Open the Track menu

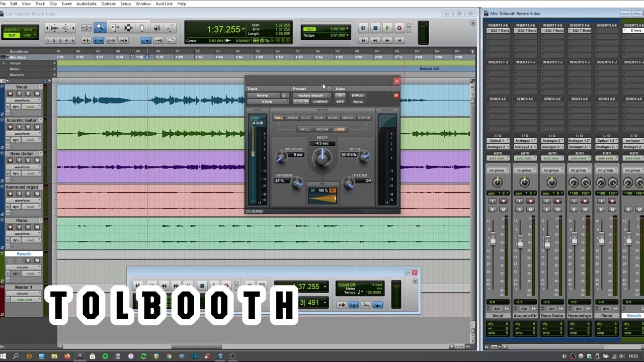pos(40,4)
